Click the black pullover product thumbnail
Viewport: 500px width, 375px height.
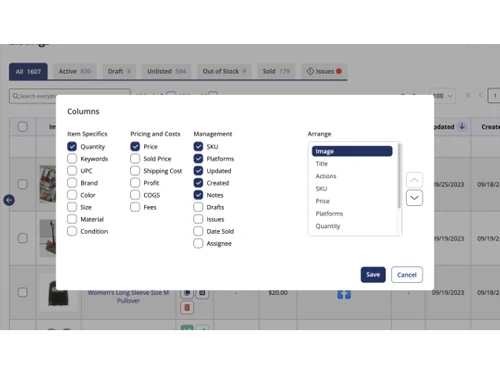pos(58,293)
